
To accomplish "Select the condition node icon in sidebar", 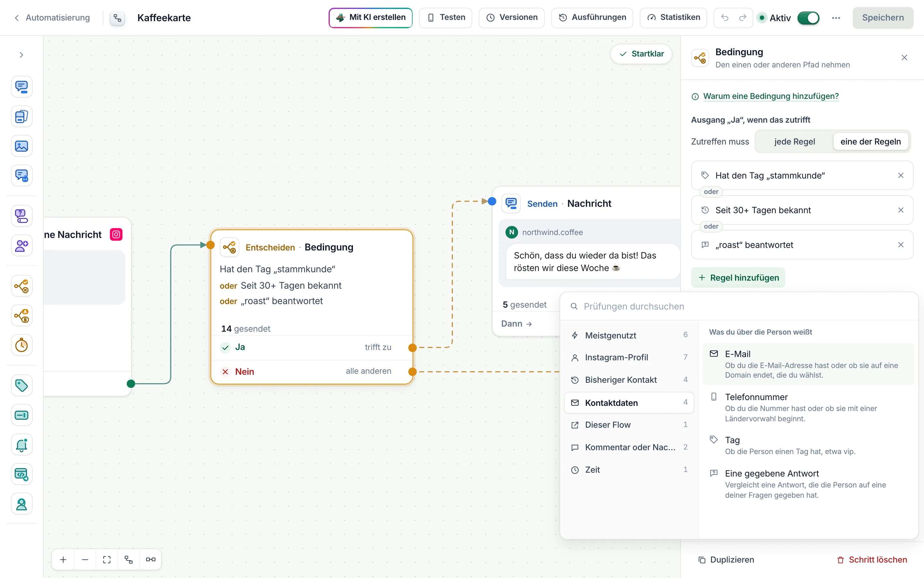I will (x=21, y=286).
